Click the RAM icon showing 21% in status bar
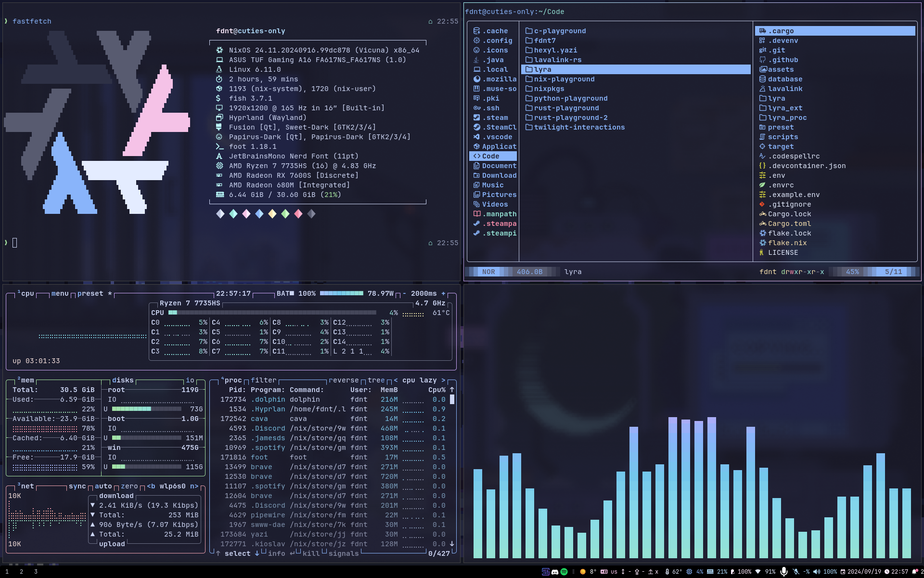The width and height of the screenshot is (924, 578). [710, 572]
